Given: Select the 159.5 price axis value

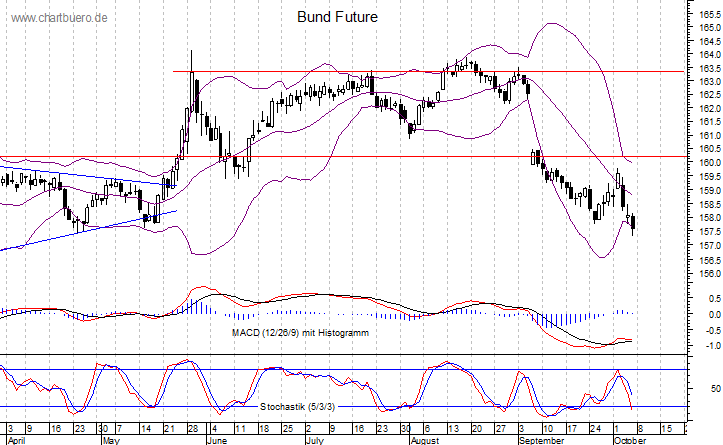Looking at the screenshot, I should point(710,177).
